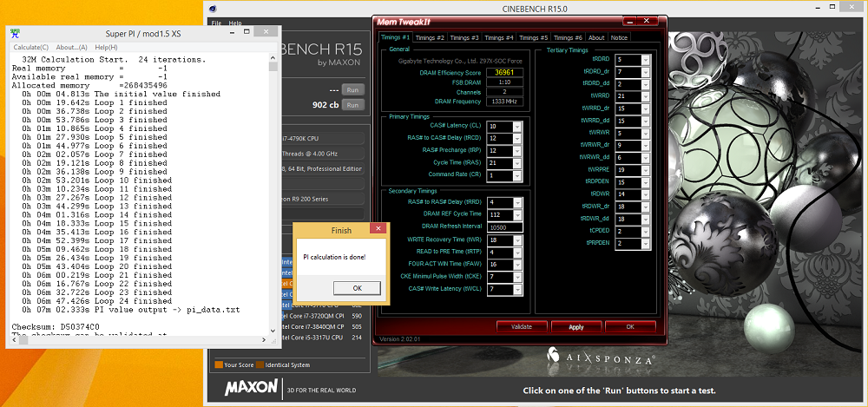Switch to the Timings #6 tab
This screenshot has height=407, width=868.
568,37
